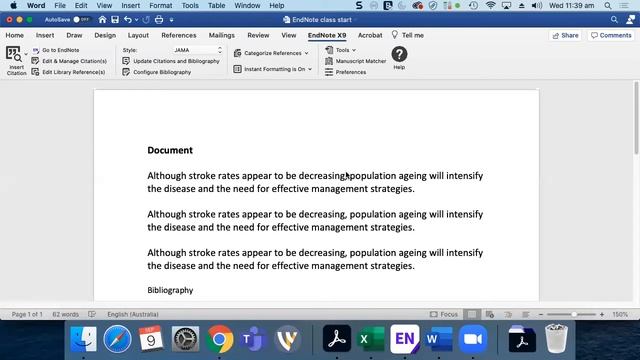Click the zoom in plus button
Image resolution: width=640 pixels, height=360 pixels.
tap(602, 314)
